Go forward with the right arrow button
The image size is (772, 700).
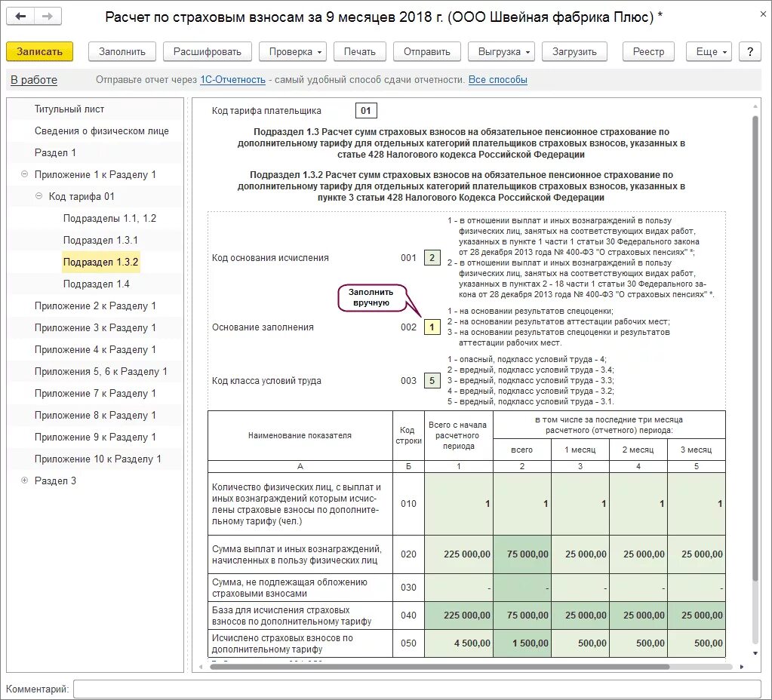(x=48, y=17)
